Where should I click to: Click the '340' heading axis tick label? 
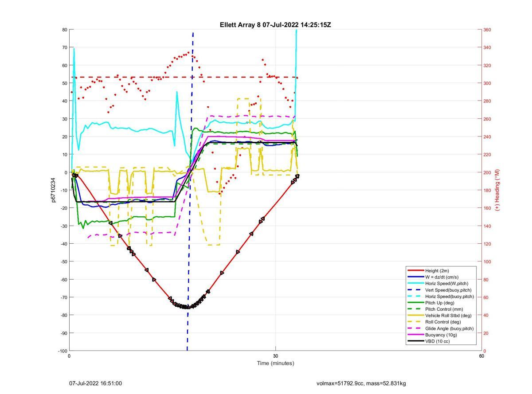[487, 47]
